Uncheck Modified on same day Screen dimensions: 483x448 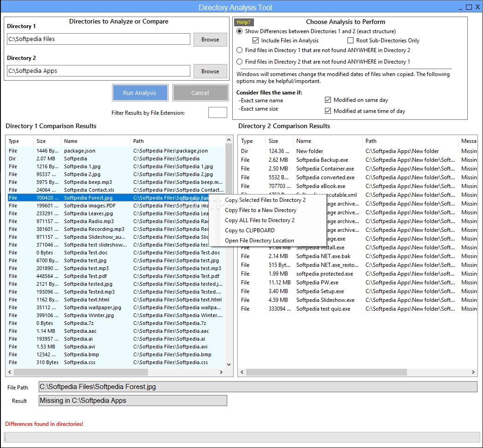coord(328,100)
